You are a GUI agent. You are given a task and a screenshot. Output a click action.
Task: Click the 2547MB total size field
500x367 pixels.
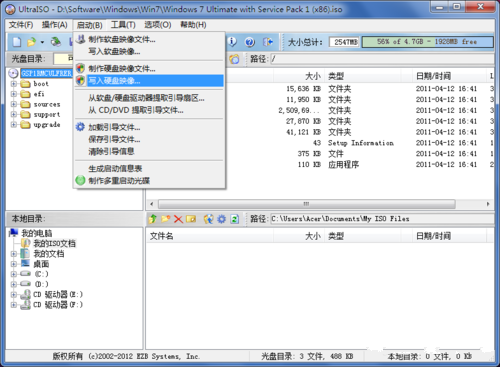click(x=345, y=42)
